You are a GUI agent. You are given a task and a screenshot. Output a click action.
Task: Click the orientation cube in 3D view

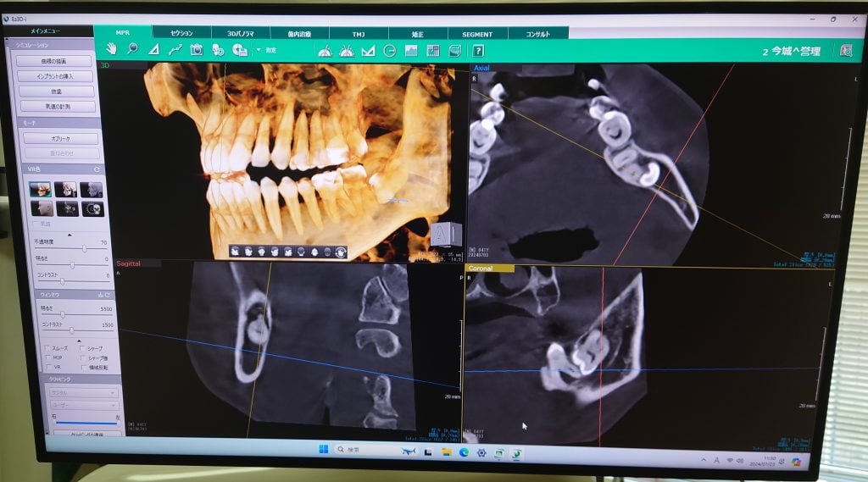(x=445, y=235)
